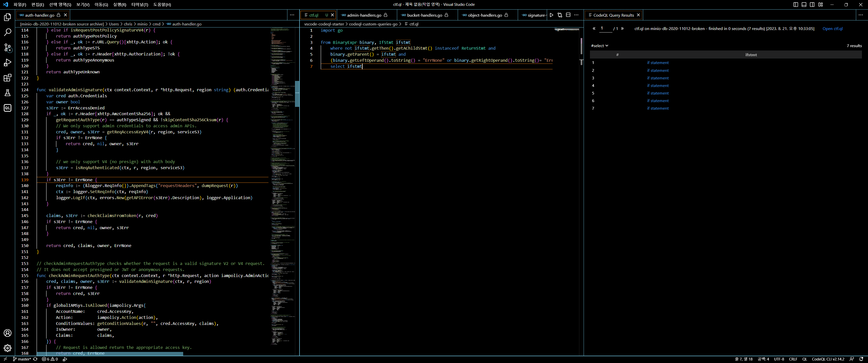Open the first 'if statement' result link
Viewport: 868px width, 363px height.
[657, 63]
